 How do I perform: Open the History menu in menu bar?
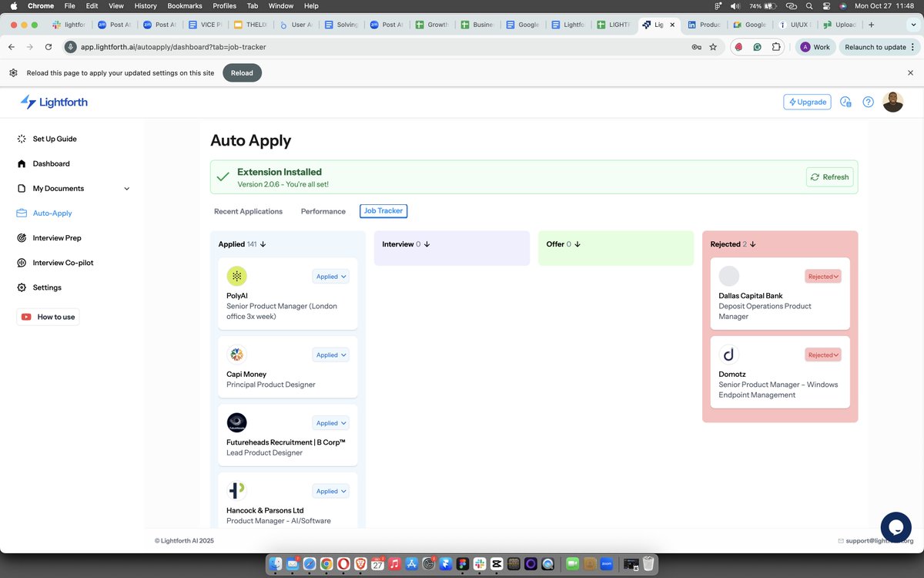click(x=146, y=5)
